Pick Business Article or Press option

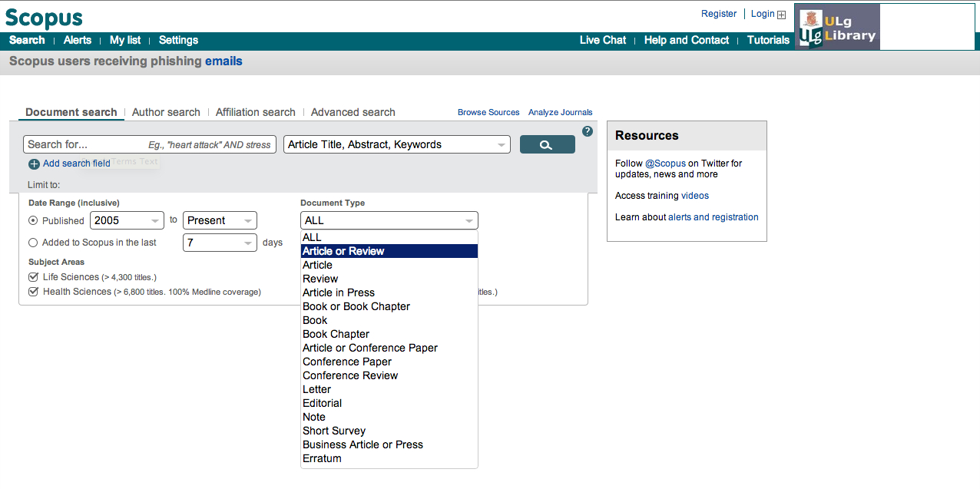389,444
